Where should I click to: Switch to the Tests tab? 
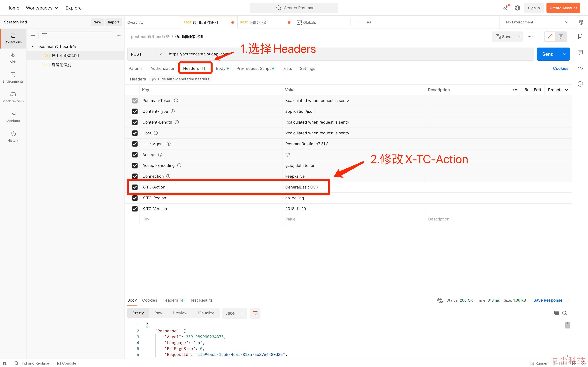[x=287, y=69]
